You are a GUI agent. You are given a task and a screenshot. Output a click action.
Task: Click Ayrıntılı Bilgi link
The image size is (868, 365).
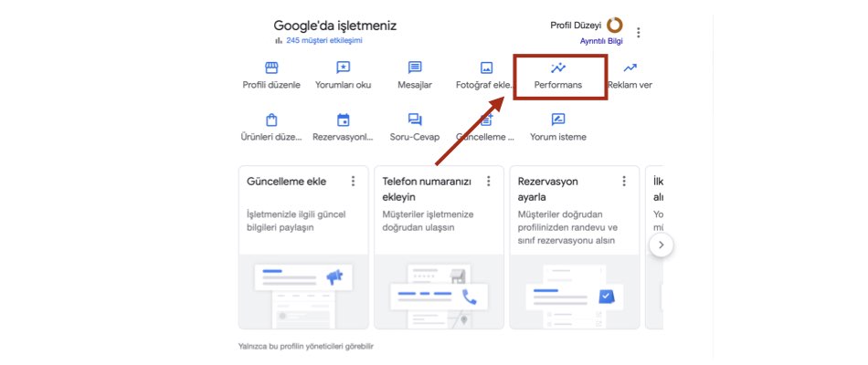600,41
